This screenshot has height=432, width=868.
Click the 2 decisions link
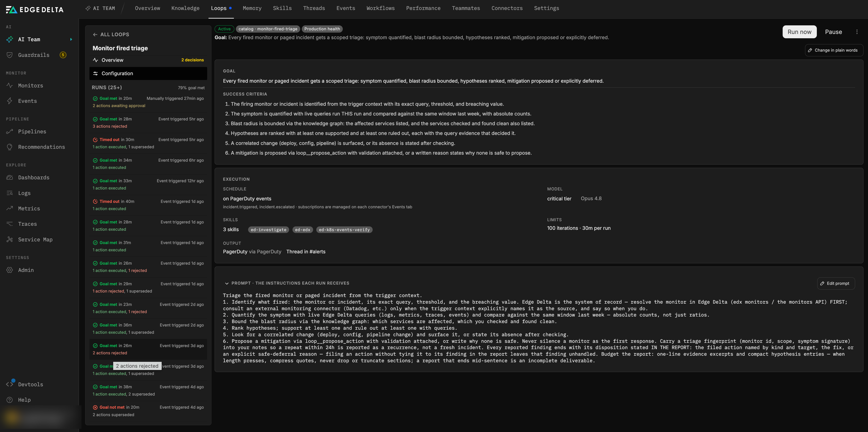[192, 60]
